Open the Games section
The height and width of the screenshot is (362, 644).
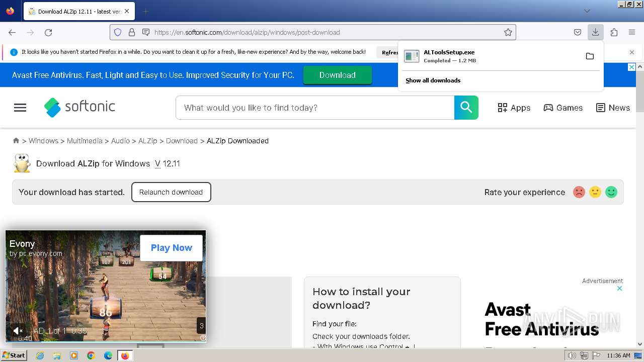(x=563, y=108)
